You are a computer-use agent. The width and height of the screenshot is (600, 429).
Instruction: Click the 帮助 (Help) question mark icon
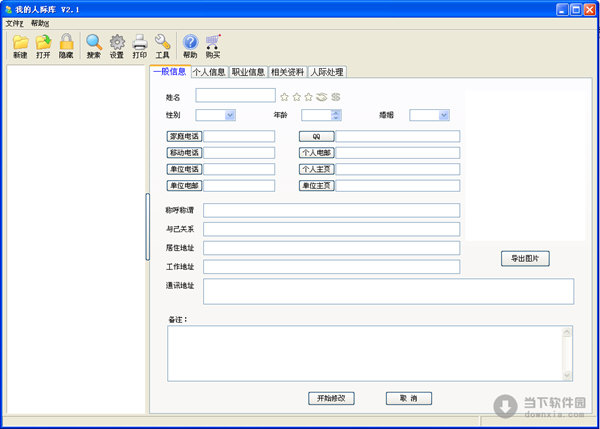(x=190, y=46)
